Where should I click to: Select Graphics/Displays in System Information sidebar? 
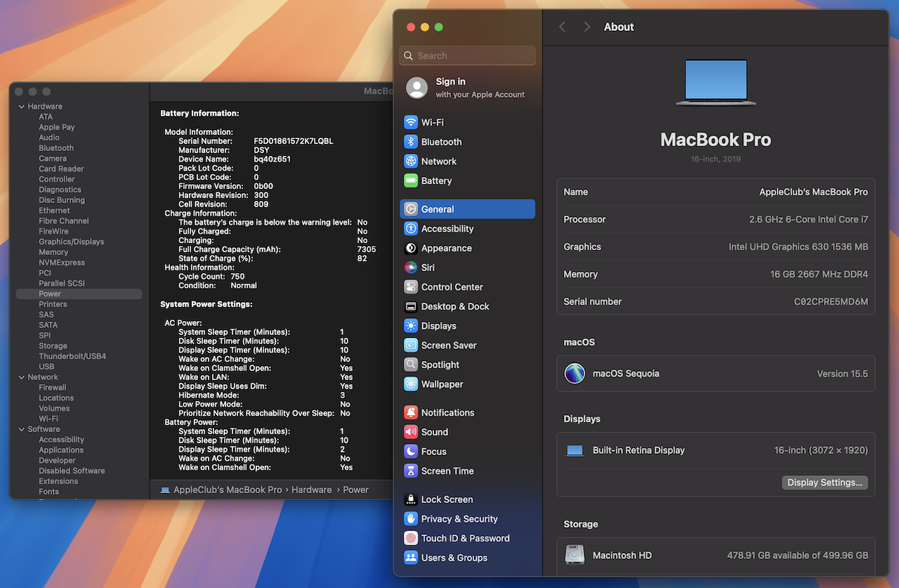pos(71,242)
